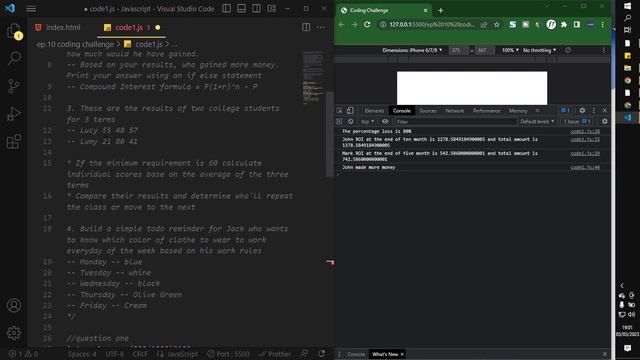Open the Manage gear in VS Code
The height and width of the screenshot is (360, 640).
pyautogui.click(x=14, y=333)
